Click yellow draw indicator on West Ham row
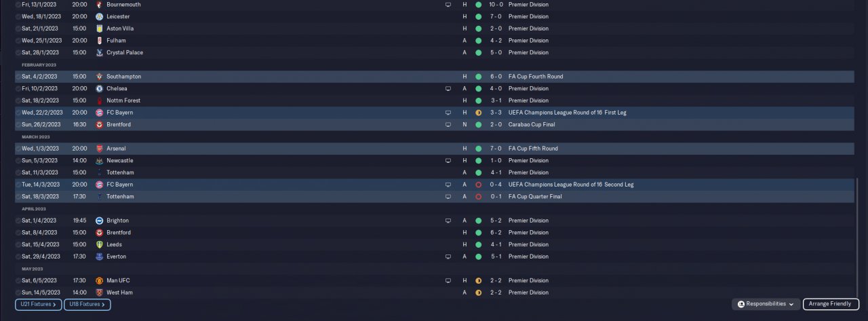Viewport: 868px width, 321px height. point(478,293)
